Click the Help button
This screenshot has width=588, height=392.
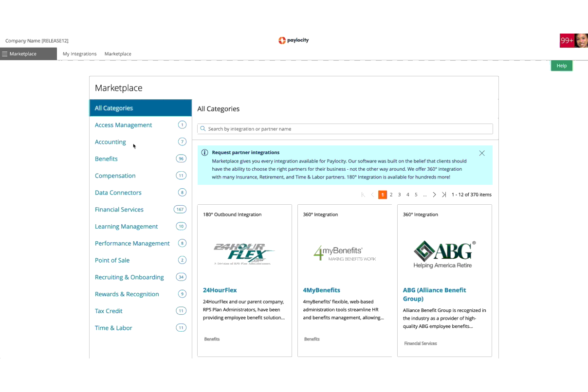pos(562,66)
